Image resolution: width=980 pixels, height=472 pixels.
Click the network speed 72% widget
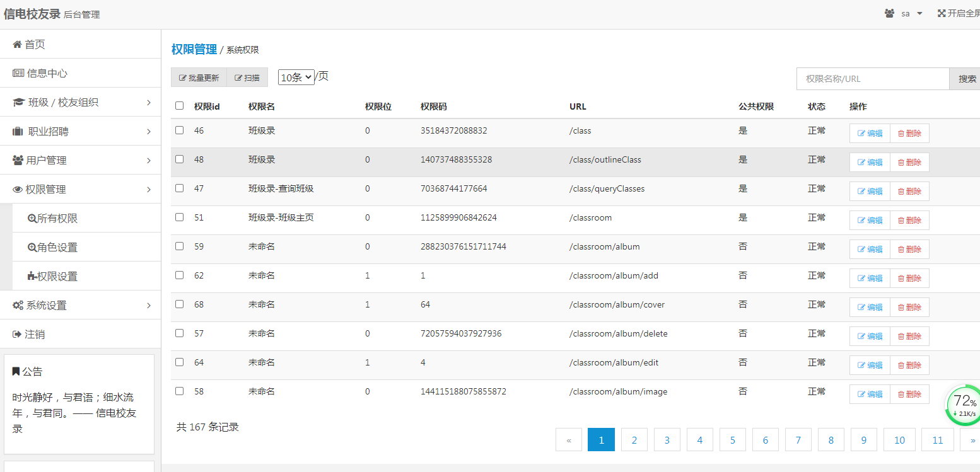(x=964, y=406)
